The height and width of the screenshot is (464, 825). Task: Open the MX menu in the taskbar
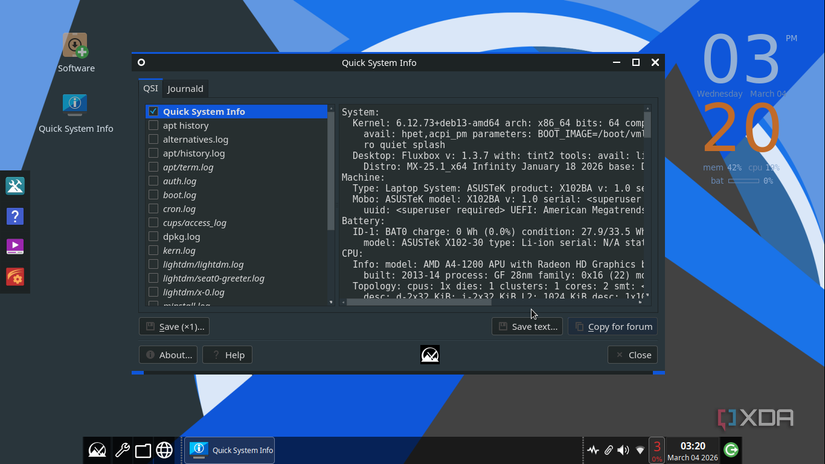97,450
